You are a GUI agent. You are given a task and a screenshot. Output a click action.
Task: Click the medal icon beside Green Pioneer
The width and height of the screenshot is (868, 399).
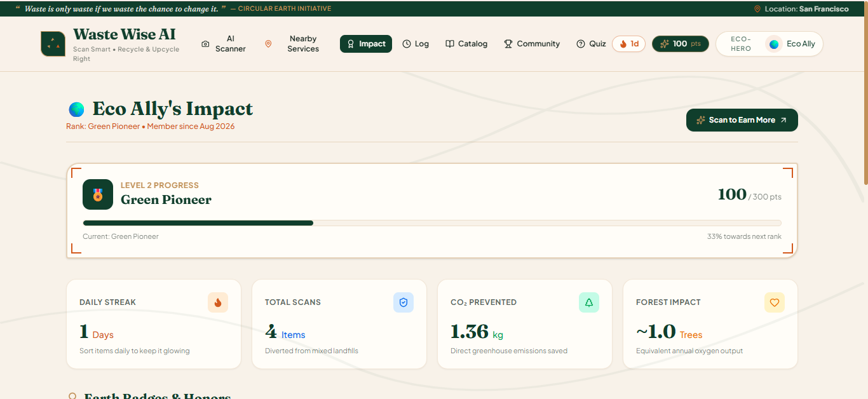tap(98, 194)
